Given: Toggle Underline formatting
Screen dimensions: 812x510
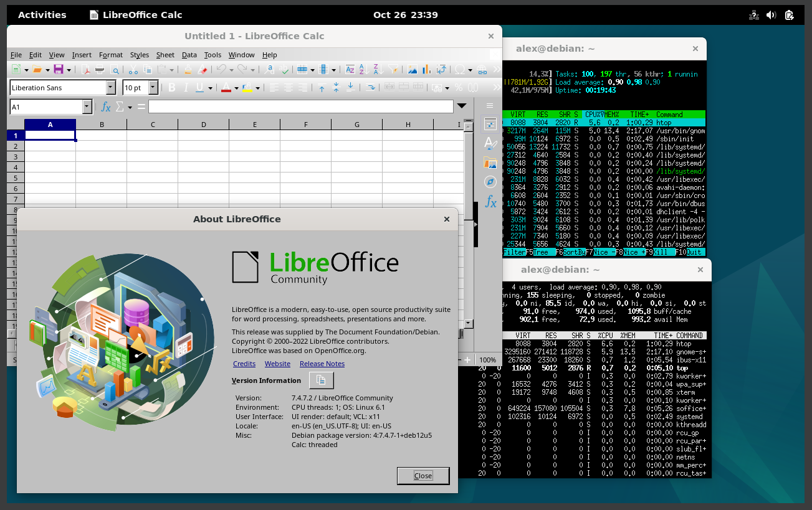Looking at the screenshot, I should [199, 88].
